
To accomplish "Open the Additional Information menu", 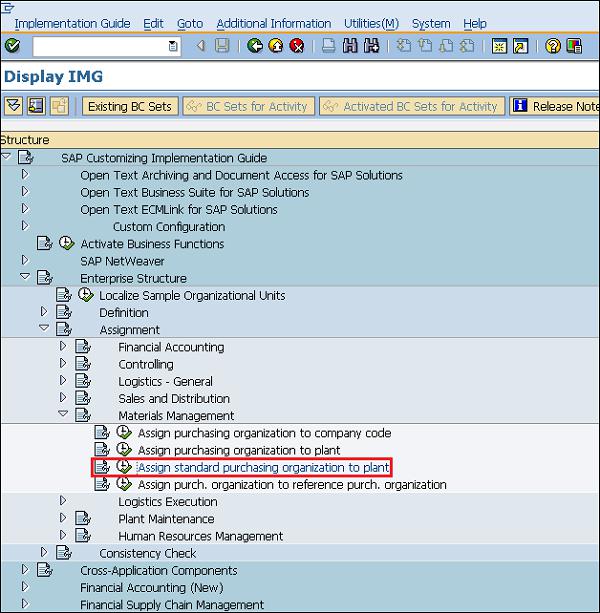I will click(x=274, y=23).
